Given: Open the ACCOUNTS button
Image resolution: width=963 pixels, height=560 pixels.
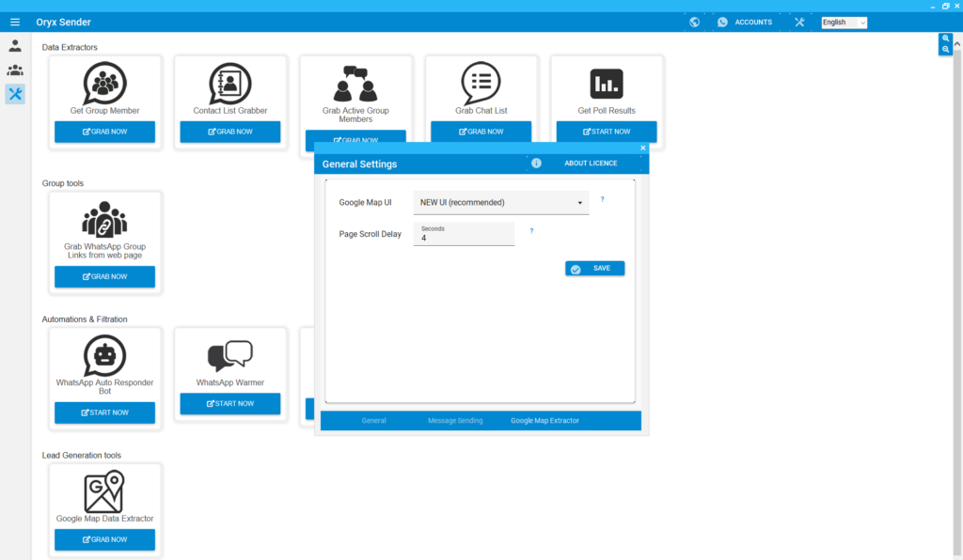Looking at the screenshot, I should 753,23.
